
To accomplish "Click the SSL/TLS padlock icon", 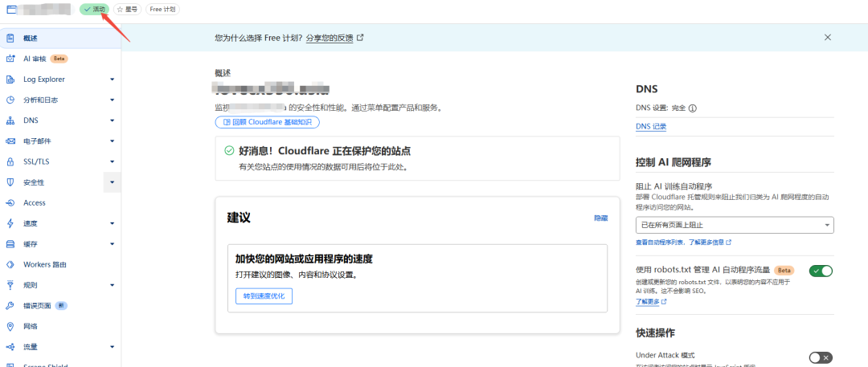I will [10, 161].
